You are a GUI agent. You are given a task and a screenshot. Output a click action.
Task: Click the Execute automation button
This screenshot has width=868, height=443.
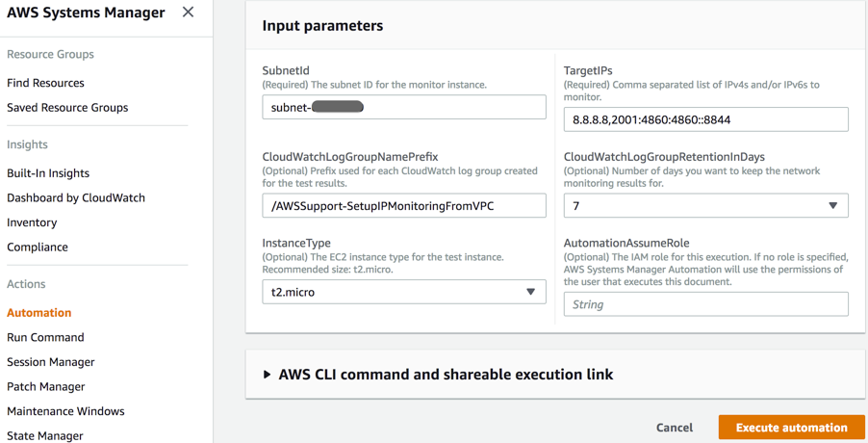tap(791, 428)
